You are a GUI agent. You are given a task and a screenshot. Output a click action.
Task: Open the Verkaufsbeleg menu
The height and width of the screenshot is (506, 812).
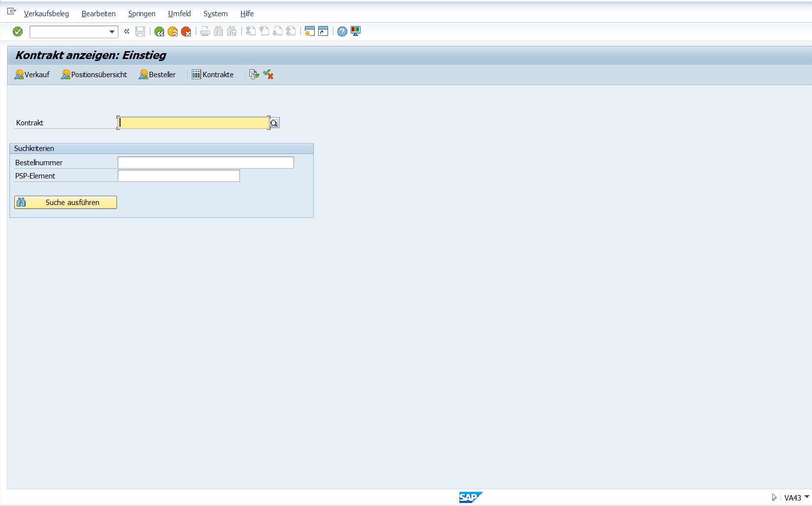(x=46, y=14)
